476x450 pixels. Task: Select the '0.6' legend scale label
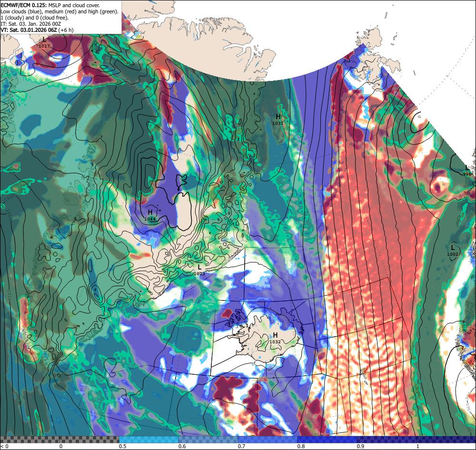click(182, 446)
